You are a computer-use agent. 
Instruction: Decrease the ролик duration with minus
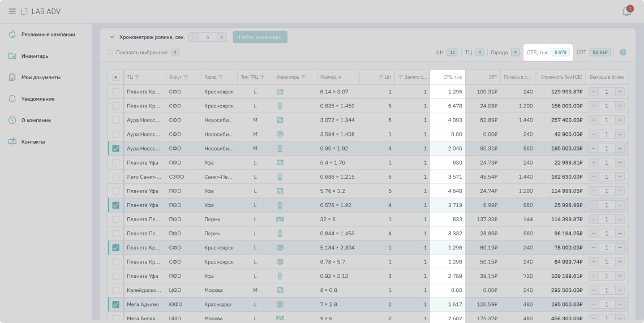194,37
